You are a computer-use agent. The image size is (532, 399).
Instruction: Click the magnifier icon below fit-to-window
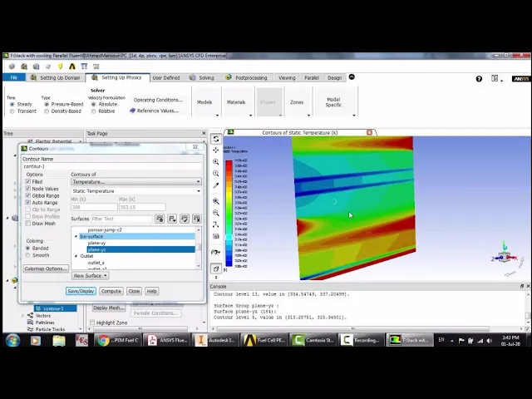[216, 213]
